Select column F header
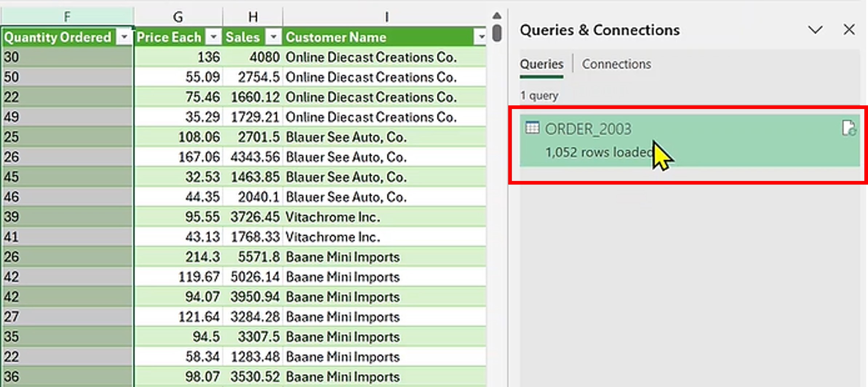The width and height of the screenshot is (868, 387). [67, 17]
